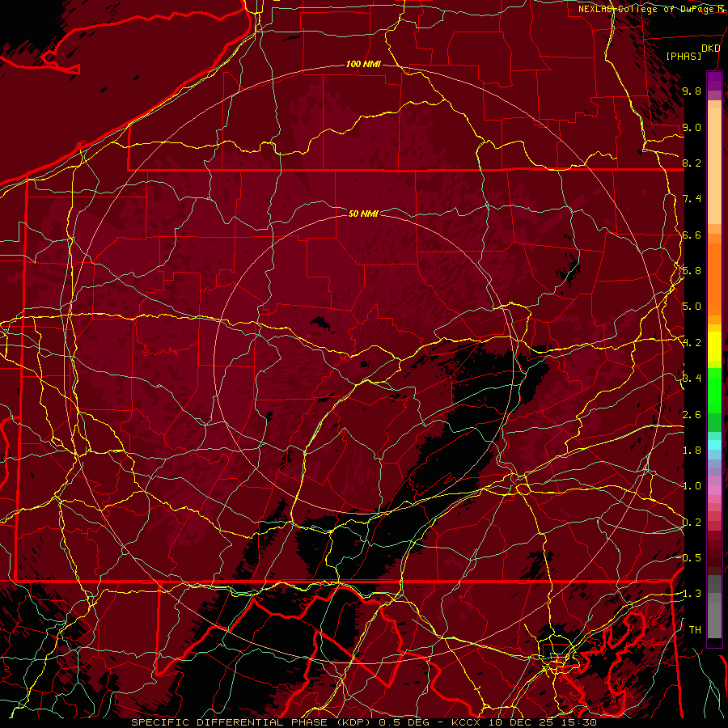728x728 pixels.
Task: Click the "KCCX" radar site identifier
Action: pyautogui.click(x=466, y=722)
